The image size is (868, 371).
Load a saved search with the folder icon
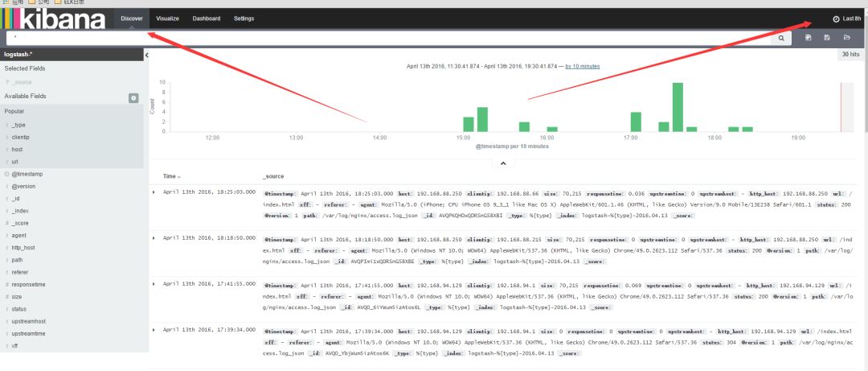[x=846, y=38]
